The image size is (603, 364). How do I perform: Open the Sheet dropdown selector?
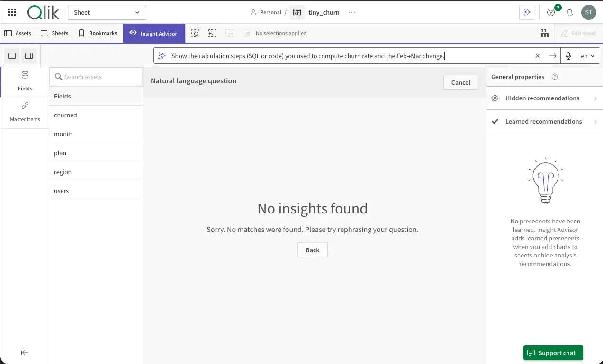point(107,12)
